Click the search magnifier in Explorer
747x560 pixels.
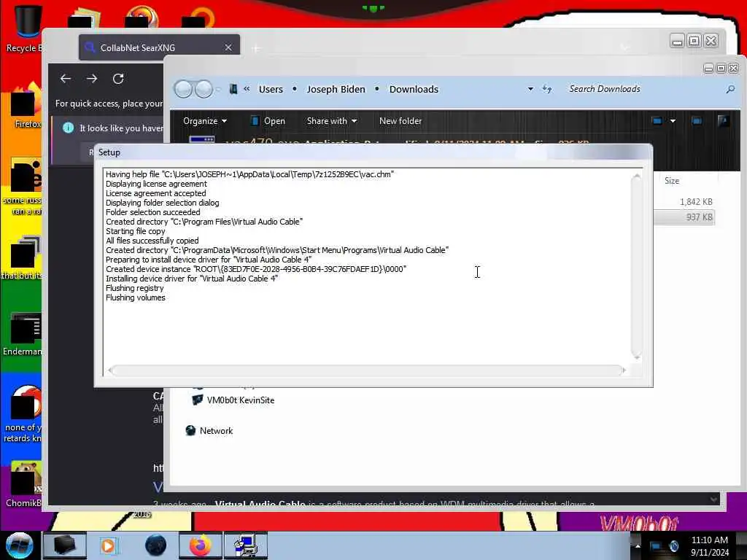729,89
